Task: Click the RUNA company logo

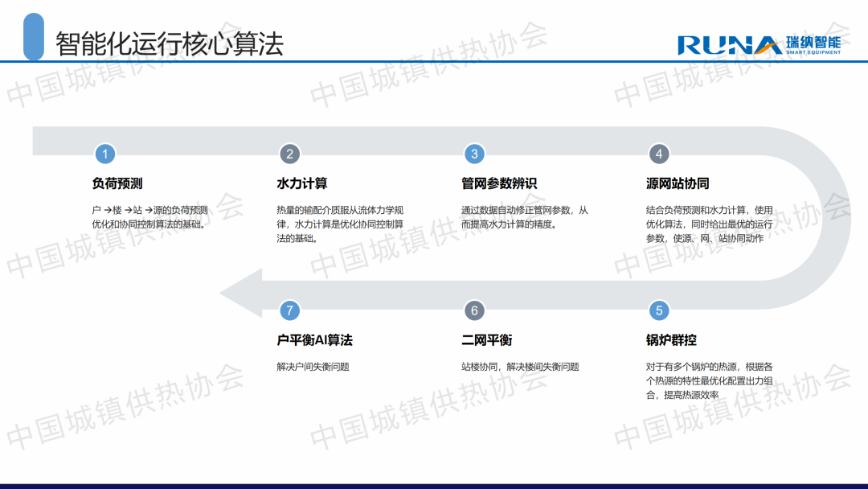Action: [x=759, y=44]
